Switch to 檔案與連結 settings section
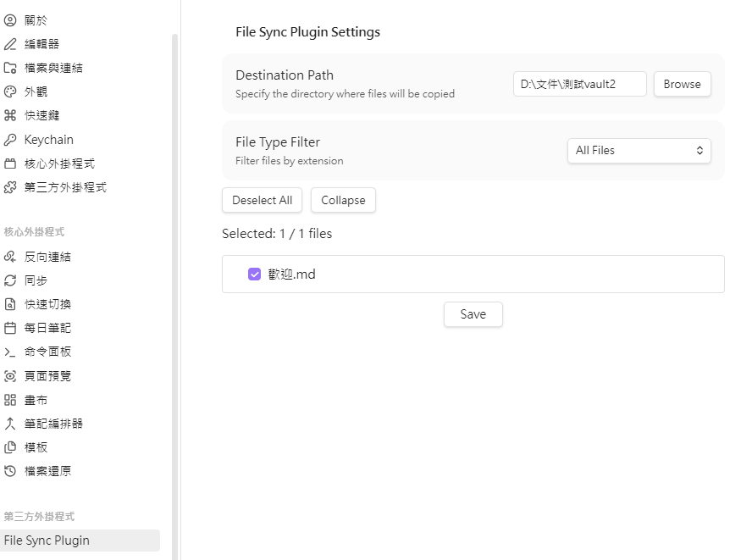This screenshot has height=560, width=752. [x=53, y=68]
